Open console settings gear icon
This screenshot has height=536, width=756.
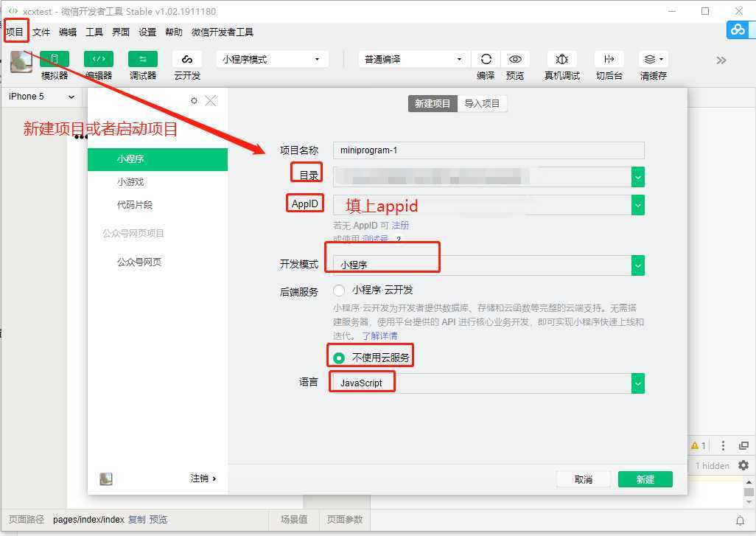(743, 465)
